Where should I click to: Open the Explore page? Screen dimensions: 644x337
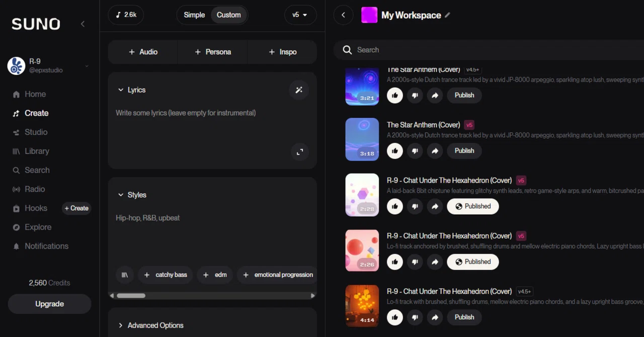32,227
